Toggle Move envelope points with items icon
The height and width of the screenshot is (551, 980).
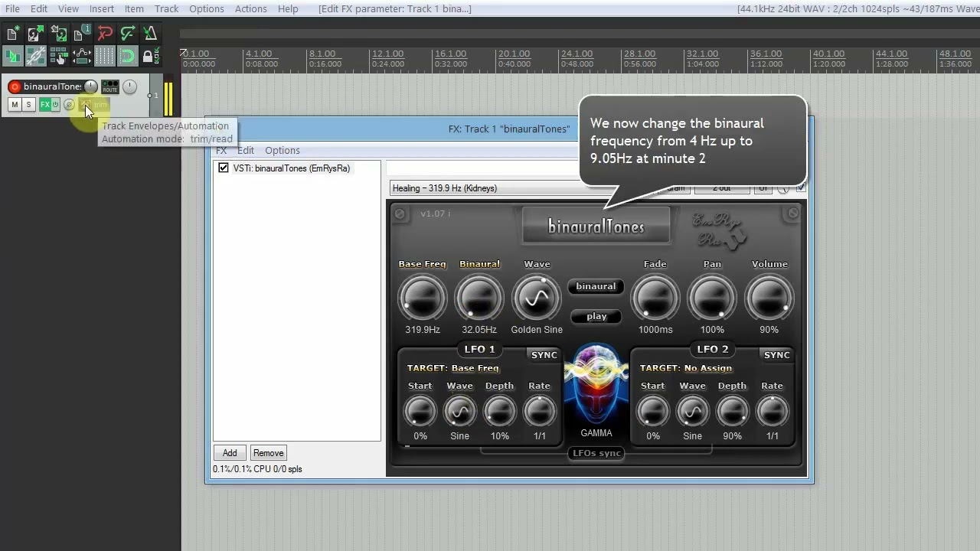[x=82, y=56]
